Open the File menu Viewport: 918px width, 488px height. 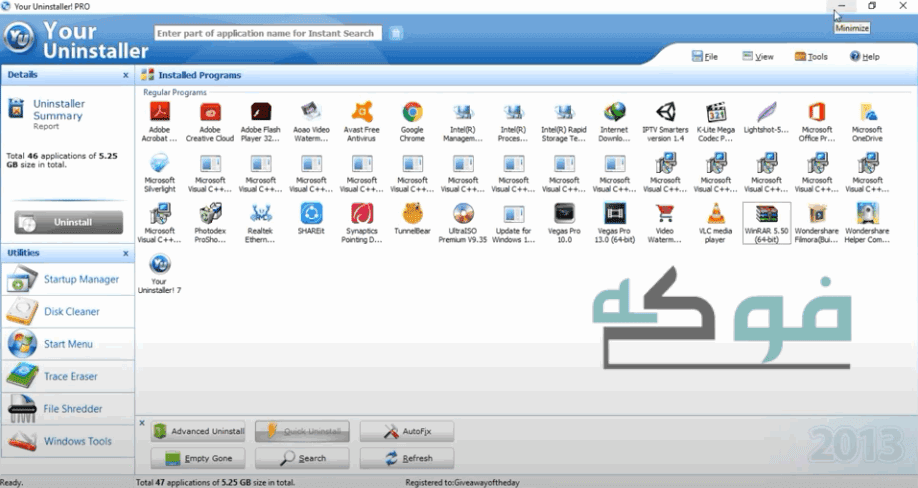point(705,56)
